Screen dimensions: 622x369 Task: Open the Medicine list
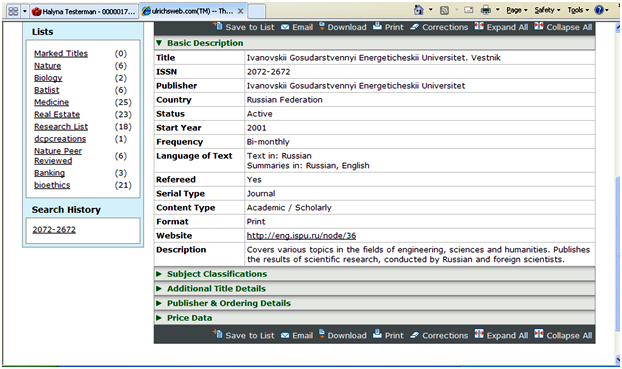coord(51,102)
